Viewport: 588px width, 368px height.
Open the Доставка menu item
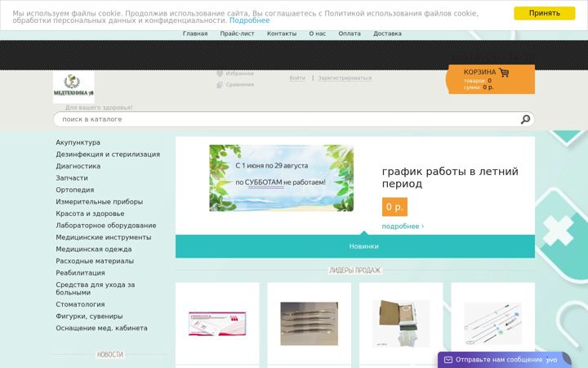pyautogui.click(x=387, y=34)
